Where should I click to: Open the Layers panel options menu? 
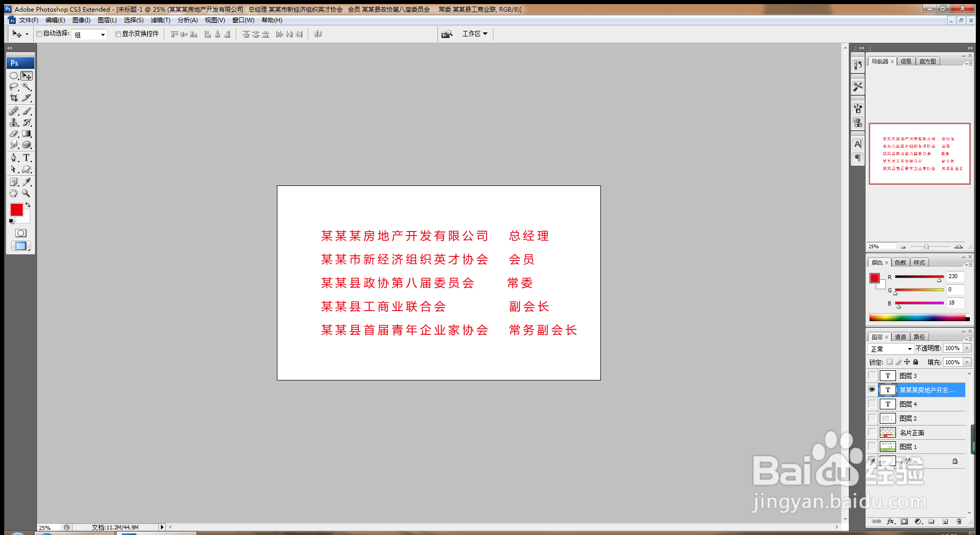[x=969, y=338]
